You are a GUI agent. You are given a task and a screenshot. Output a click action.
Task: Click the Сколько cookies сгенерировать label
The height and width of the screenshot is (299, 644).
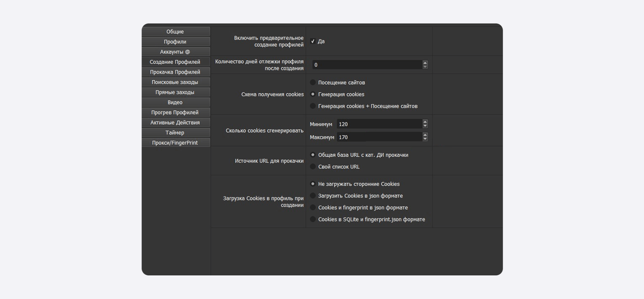[264, 131]
